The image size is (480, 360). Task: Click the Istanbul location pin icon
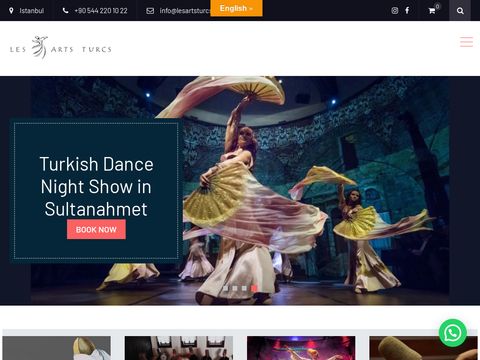click(x=11, y=11)
